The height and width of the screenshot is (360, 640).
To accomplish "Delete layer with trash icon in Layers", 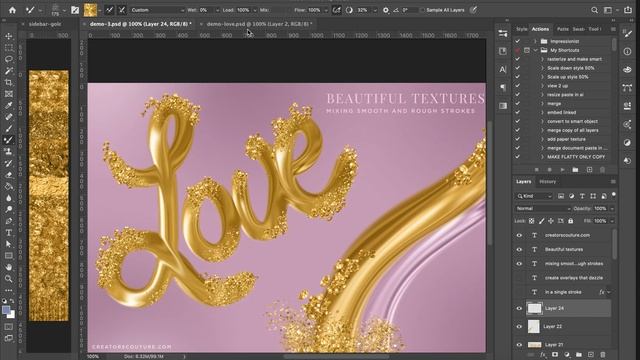I will [603, 355].
